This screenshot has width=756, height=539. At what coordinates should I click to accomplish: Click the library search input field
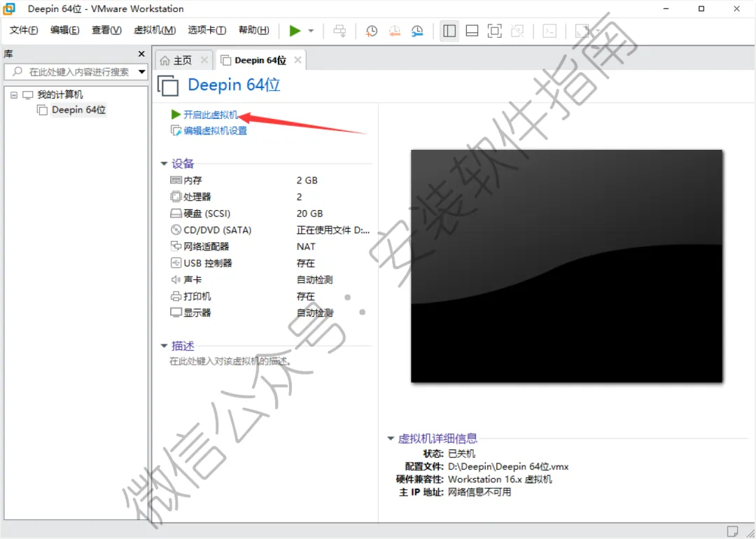[x=71, y=72]
